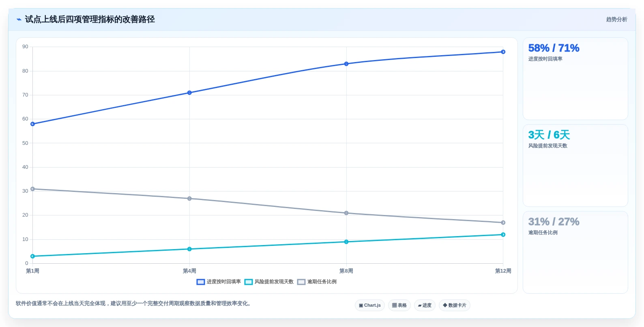
Task: Click the title 试点上线后四项管理指标的改善路径
Action: coord(90,19)
